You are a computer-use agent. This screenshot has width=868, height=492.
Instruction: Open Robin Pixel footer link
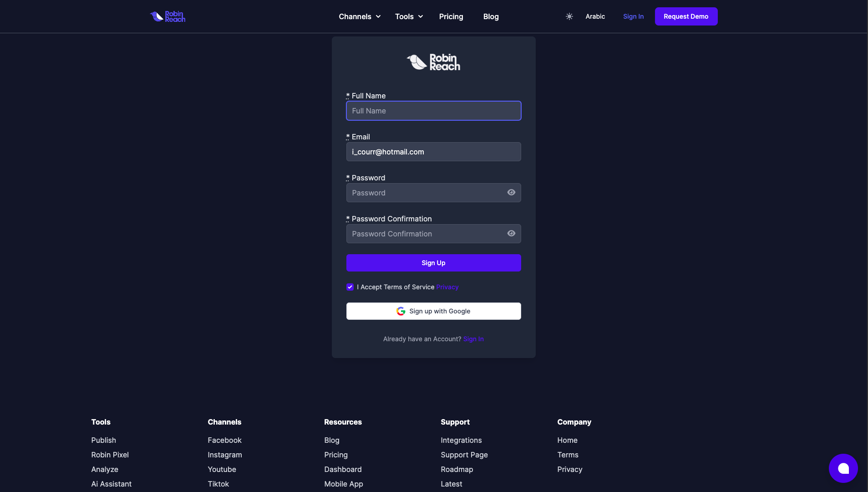click(x=110, y=455)
